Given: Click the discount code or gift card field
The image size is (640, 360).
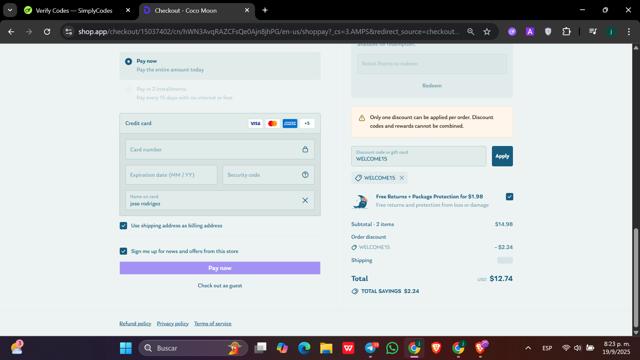Looking at the screenshot, I should point(418,156).
